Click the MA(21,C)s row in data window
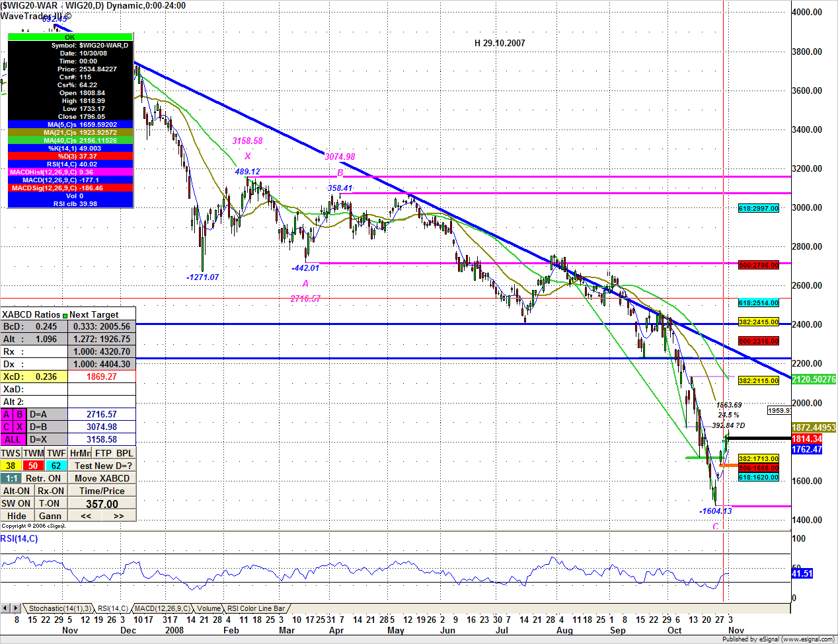838x644 pixels. pos(71,132)
